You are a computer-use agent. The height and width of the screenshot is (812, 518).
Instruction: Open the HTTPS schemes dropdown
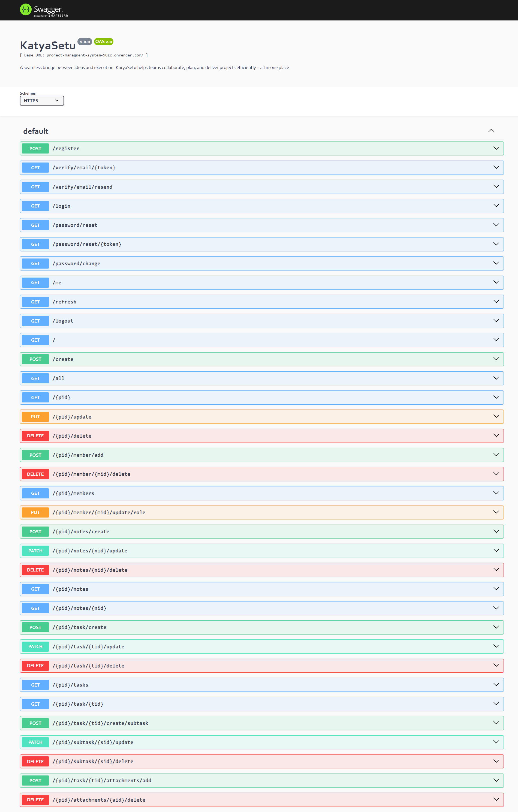coord(42,101)
